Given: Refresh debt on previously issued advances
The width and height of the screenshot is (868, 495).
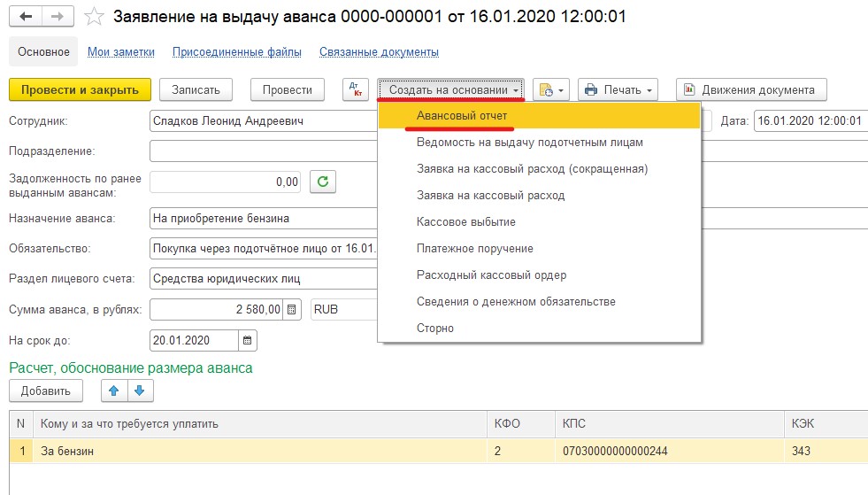Looking at the screenshot, I should point(323,182).
